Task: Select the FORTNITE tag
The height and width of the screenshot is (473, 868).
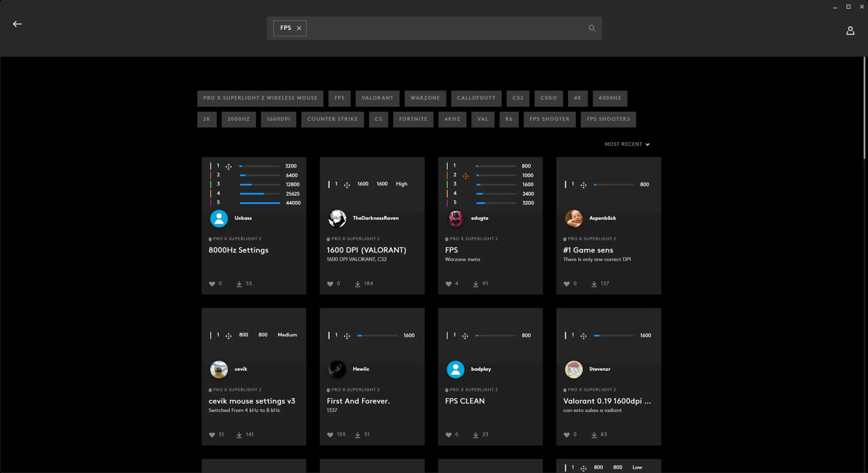Action: (413, 119)
